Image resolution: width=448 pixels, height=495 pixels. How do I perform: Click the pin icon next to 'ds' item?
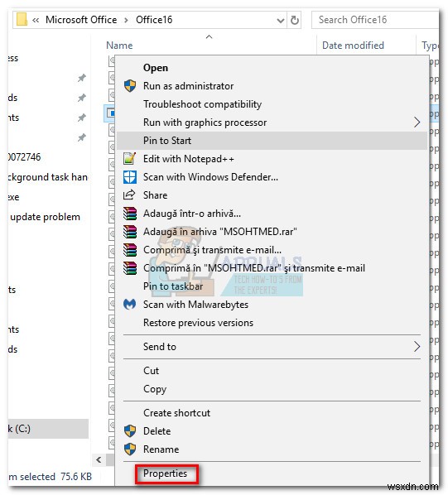click(82, 98)
